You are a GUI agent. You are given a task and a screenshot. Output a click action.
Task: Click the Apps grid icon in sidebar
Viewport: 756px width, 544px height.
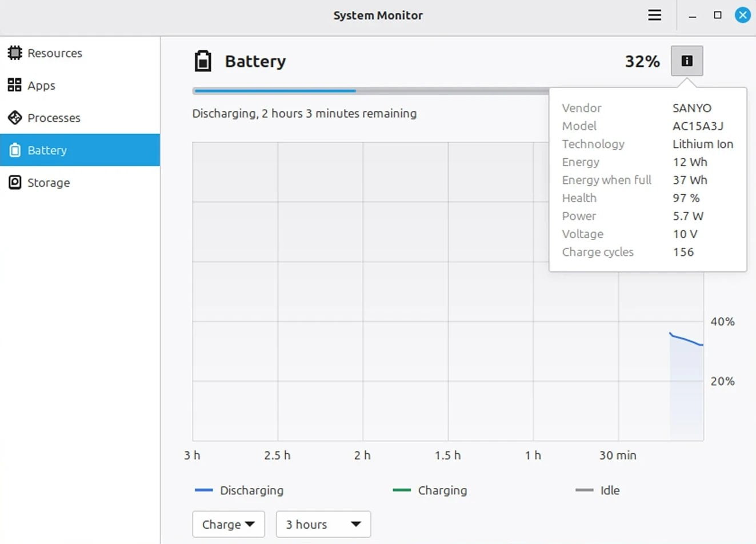point(15,85)
